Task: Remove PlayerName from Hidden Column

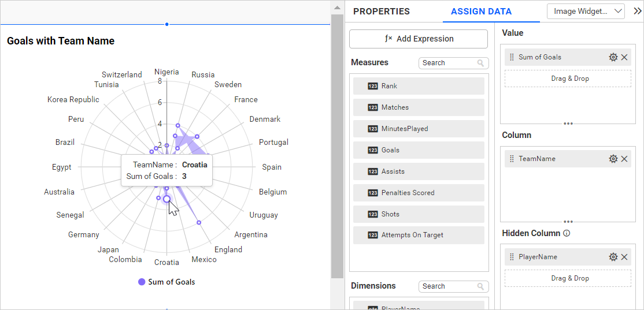Action: [624, 257]
